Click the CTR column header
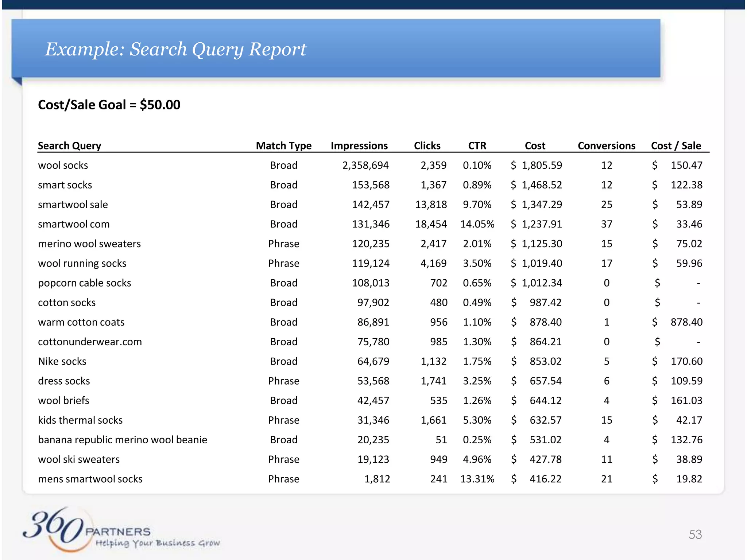 pos(477,145)
